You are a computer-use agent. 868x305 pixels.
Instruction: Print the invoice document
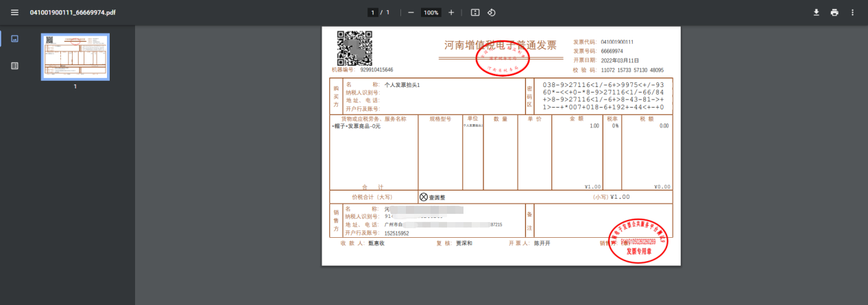click(834, 12)
